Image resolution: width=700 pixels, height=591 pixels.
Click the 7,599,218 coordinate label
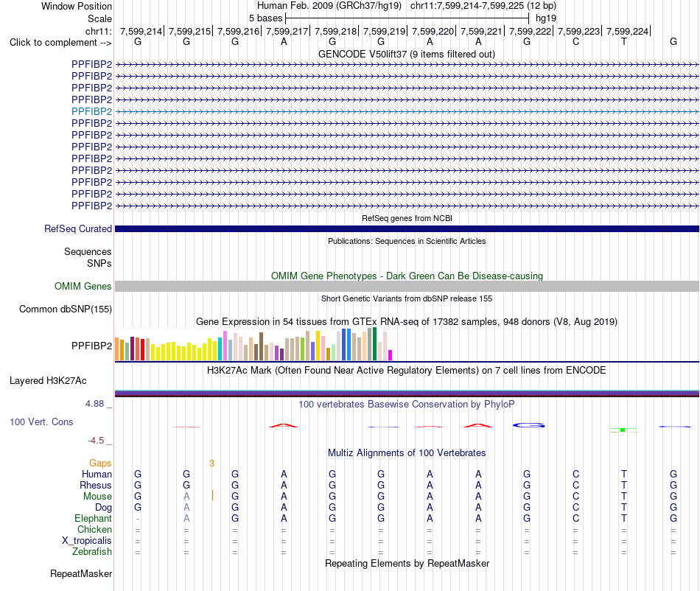pos(336,31)
